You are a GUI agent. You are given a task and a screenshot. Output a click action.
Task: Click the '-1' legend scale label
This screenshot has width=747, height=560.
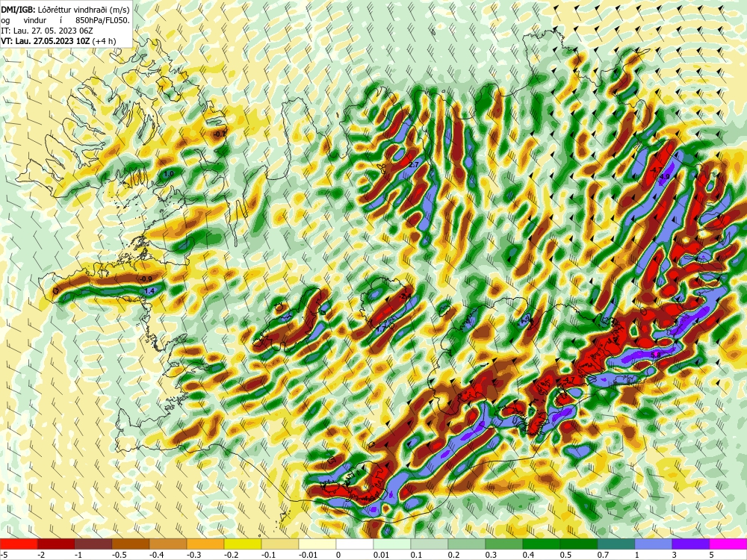[79, 555]
